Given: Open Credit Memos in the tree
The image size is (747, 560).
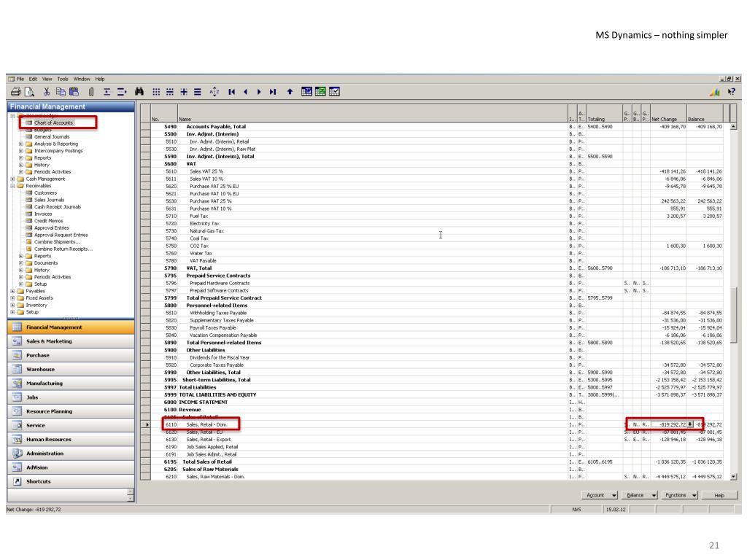Looking at the screenshot, I should [49, 221].
